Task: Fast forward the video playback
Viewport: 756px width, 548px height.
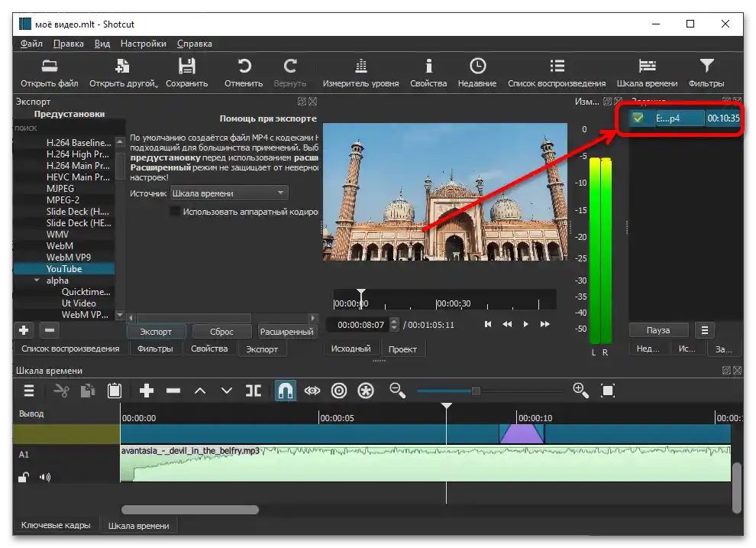Action: (x=544, y=324)
